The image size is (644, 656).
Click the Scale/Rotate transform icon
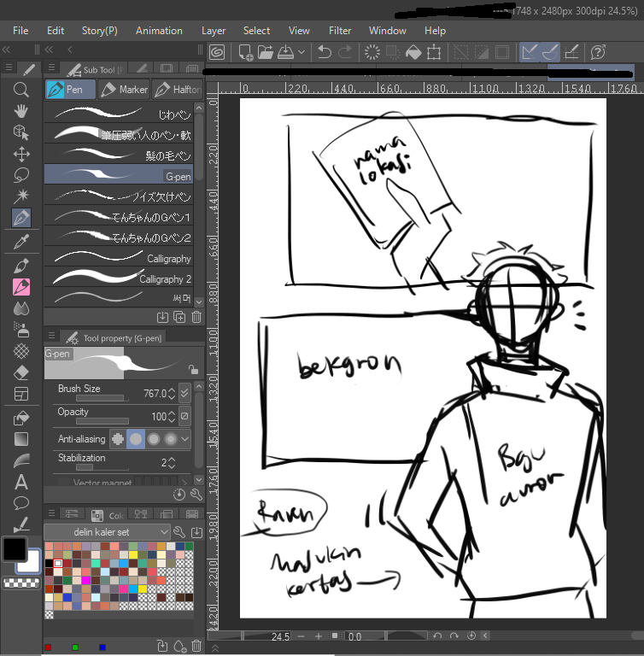coord(434,52)
